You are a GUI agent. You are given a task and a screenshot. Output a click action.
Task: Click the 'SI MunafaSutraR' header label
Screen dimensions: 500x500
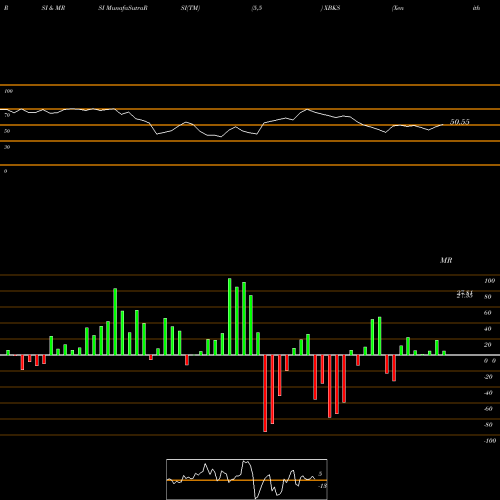[x=123, y=8]
